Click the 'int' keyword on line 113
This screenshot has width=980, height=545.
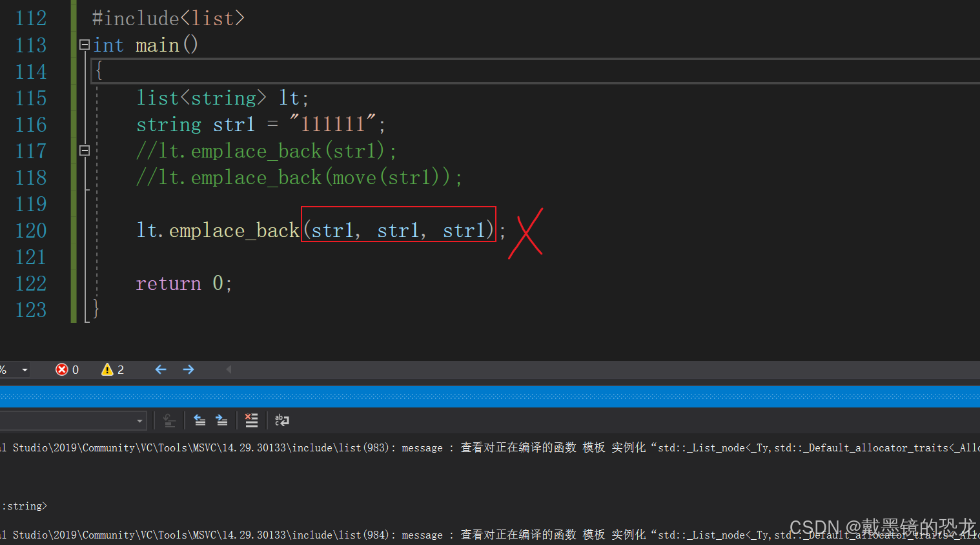(108, 45)
